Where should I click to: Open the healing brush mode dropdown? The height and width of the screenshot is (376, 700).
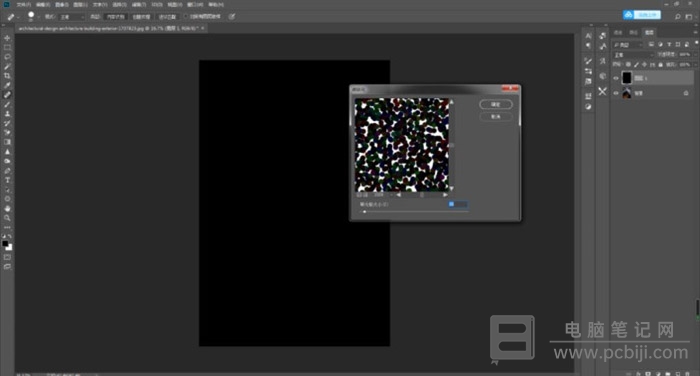[x=71, y=17]
